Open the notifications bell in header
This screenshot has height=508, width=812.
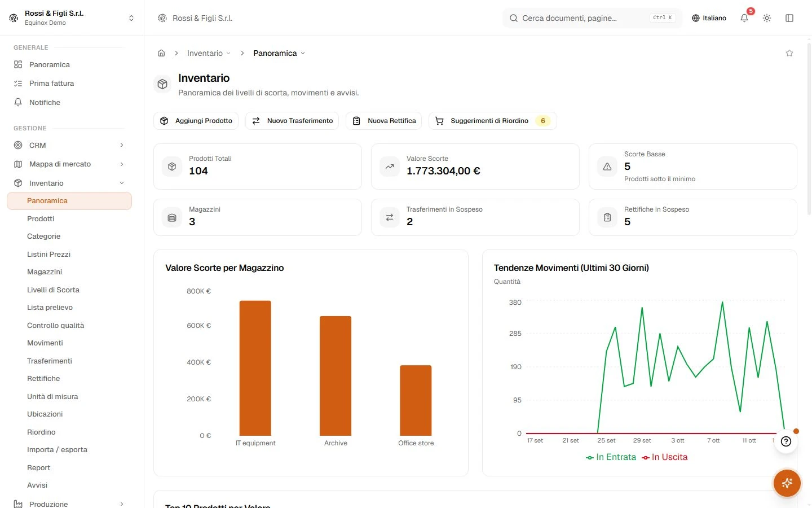tap(744, 18)
